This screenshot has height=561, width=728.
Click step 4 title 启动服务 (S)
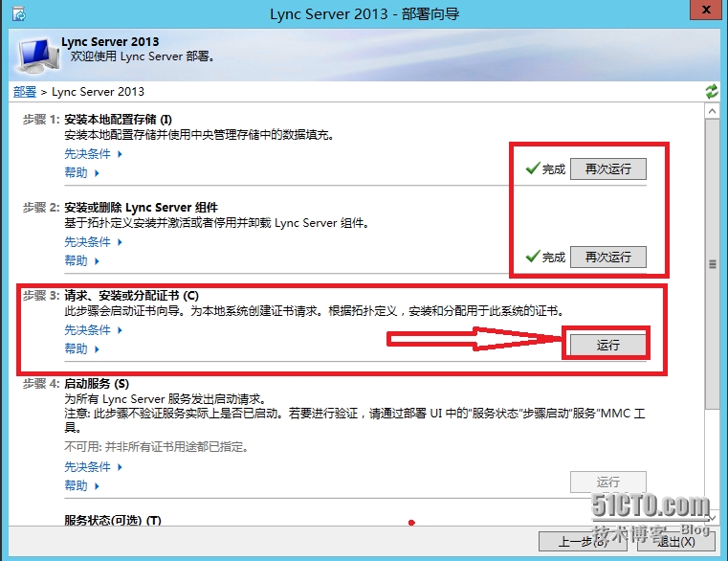pyautogui.click(x=97, y=384)
